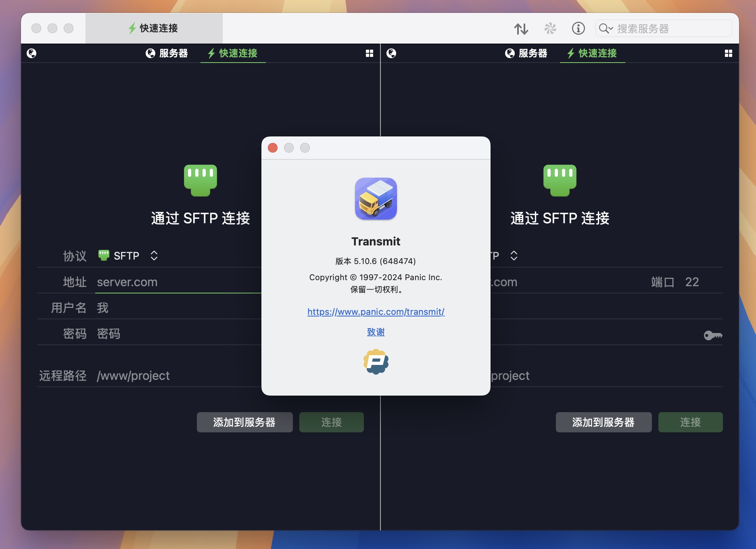756x549 pixels.
Task: Select the 快速连接 window tab at top
Action: pyautogui.click(x=154, y=28)
